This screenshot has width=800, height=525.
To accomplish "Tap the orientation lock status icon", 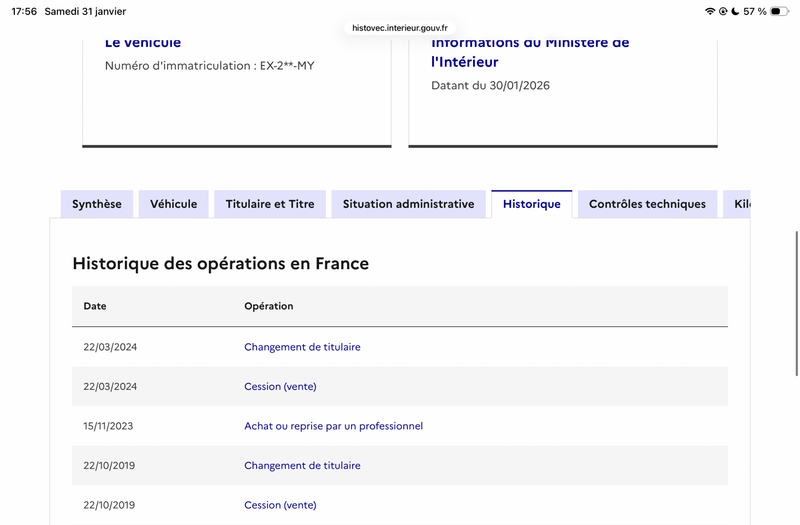I will 723,11.
